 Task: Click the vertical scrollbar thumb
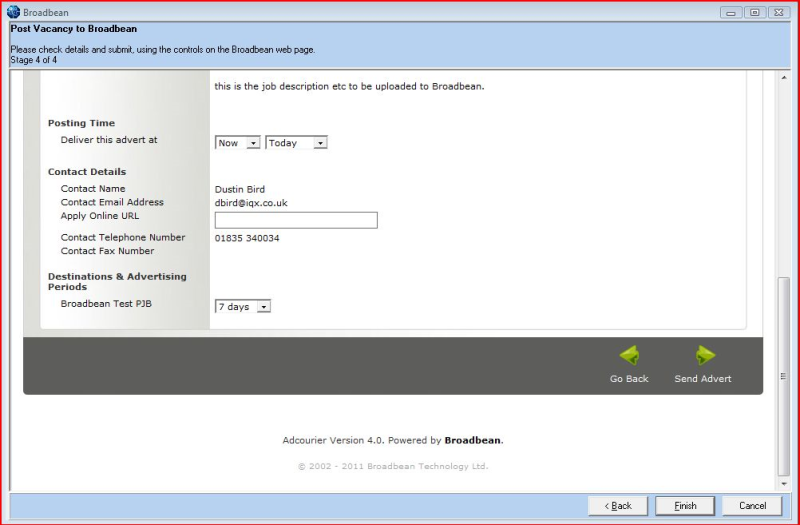tap(784, 376)
